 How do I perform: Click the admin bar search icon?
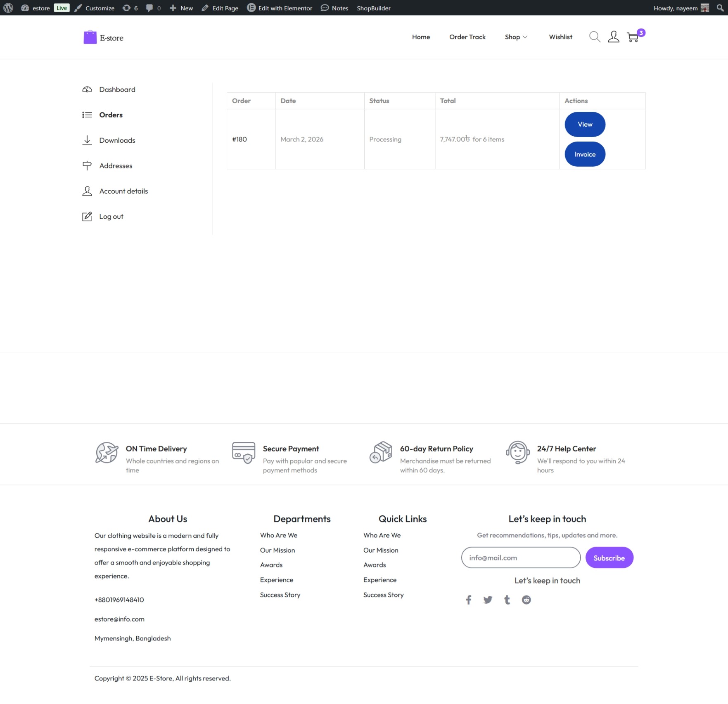click(x=720, y=8)
